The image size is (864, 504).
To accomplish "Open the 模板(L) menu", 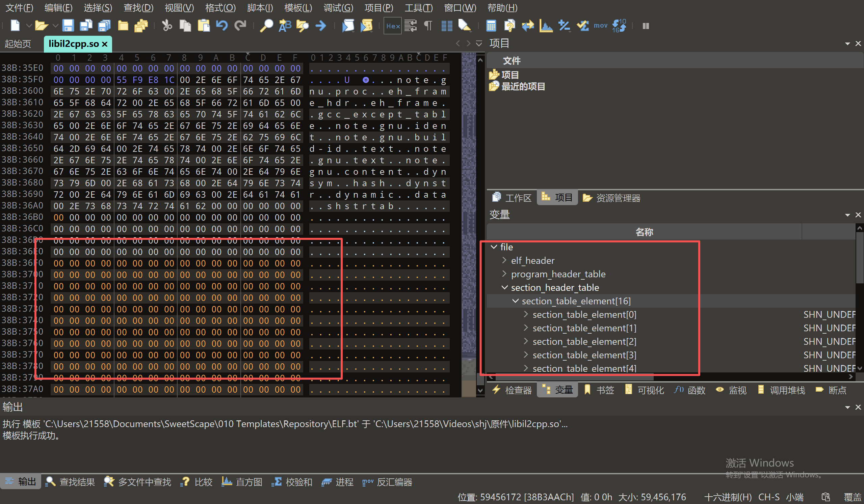I will [298, 7].
